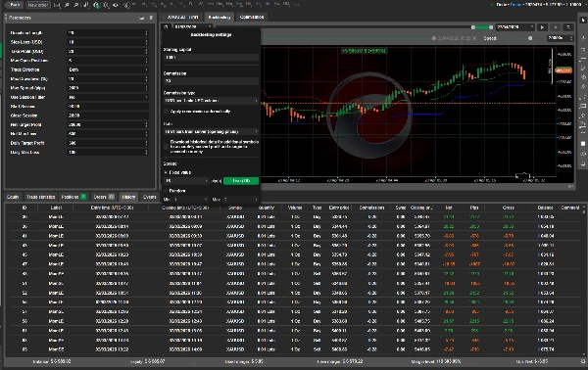The image size is (588, 370).
Task: Click the speed value stepper field
Action: (560, 38)
